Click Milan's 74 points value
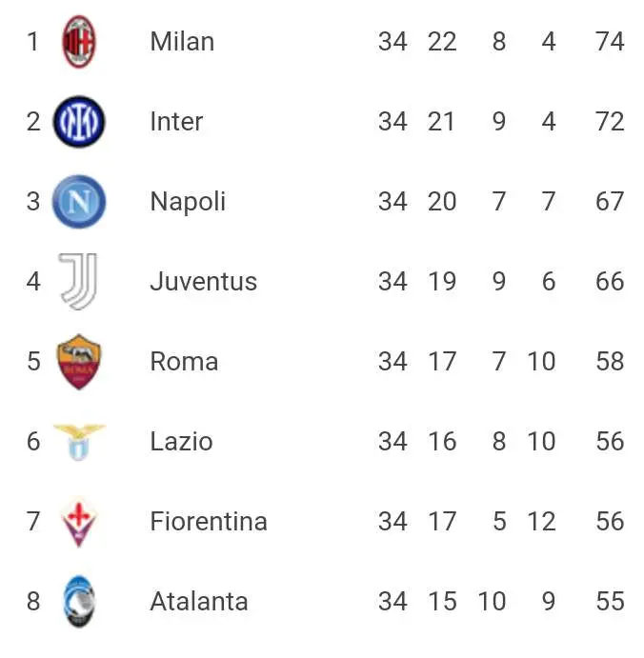 point(610,42)
